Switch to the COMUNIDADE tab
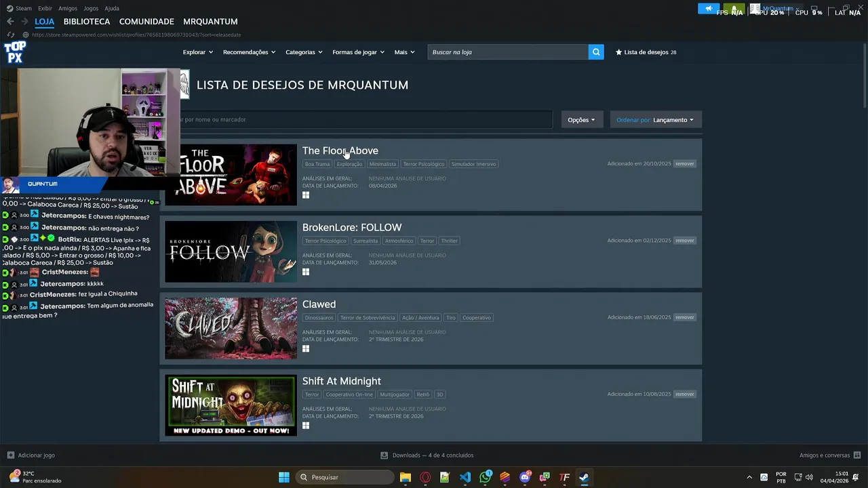Viewport: 868px width, 488px height. (146, 22)
